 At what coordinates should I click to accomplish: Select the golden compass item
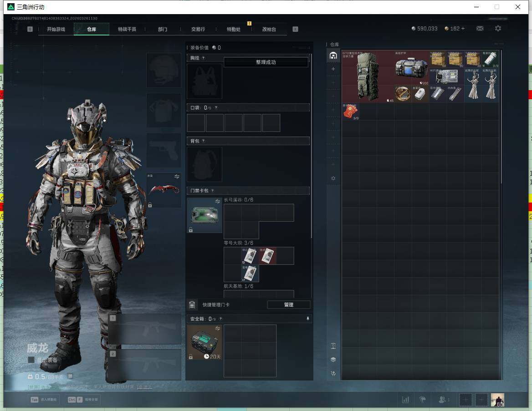coord(403,94)
